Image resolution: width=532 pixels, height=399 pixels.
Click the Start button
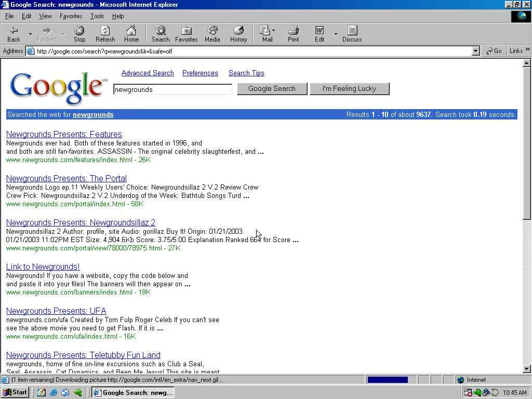point(16,392)
